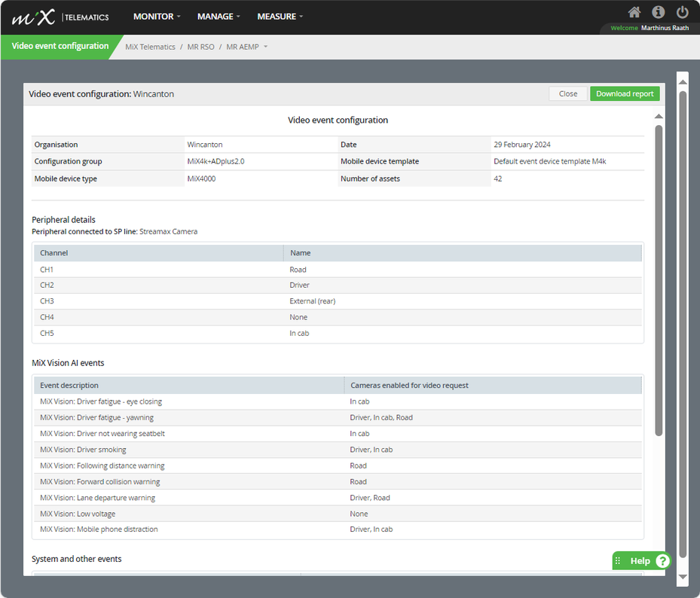700x598 pixels.
Task: Go to the Home page icon
Action: click(x=634, y=12)
